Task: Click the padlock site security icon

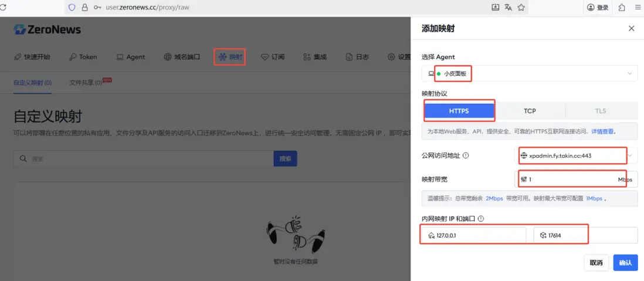Action: 85,7
